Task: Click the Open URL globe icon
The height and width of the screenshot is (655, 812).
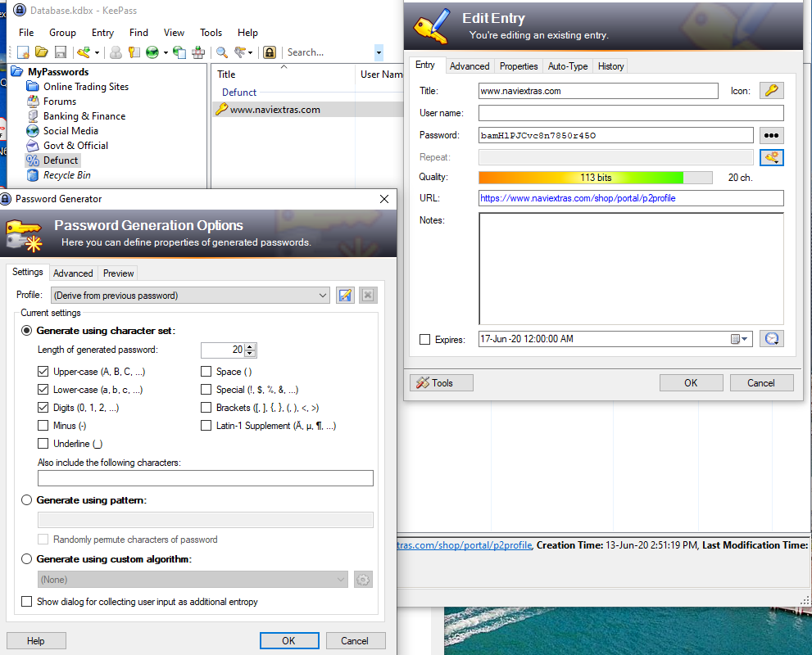Action: click(152, 52)
